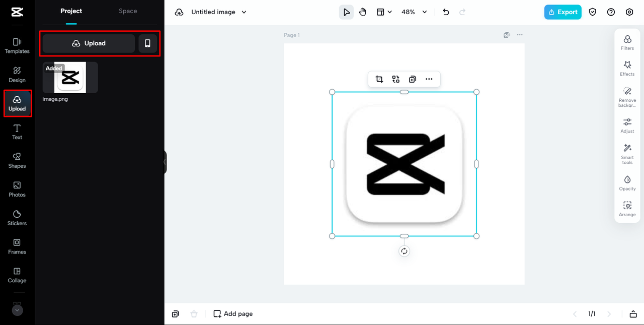Select the Hand pan tool
The width and height of the screenshot is (644, 325).
(363, 12)
